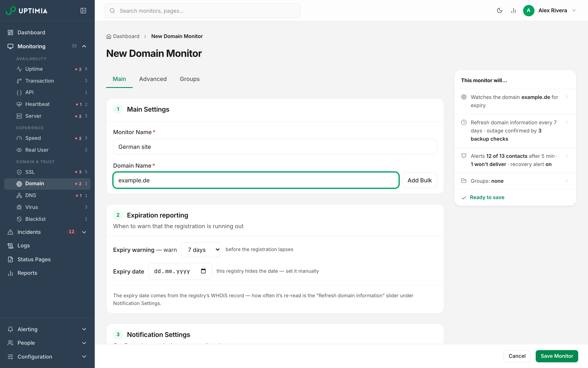Click the Monitor Name input field
This screenshot has width=588, height=368.
coord(275,147)
